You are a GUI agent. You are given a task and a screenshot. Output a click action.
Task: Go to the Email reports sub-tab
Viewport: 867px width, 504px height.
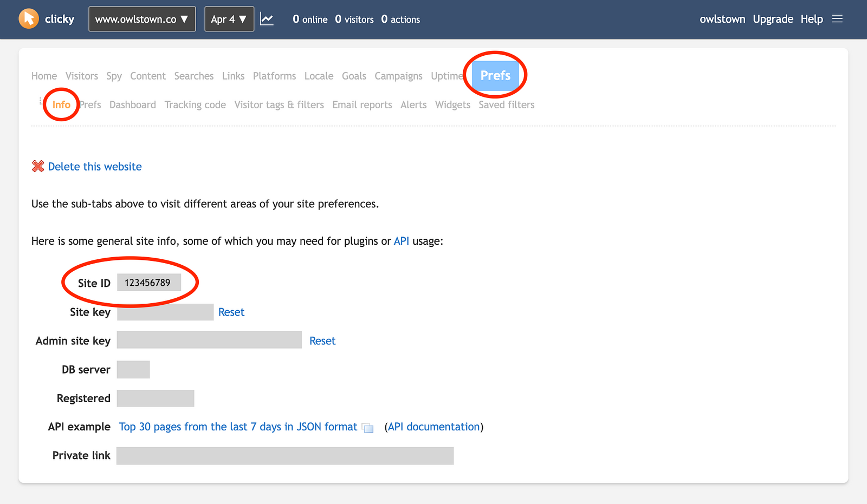362,104
